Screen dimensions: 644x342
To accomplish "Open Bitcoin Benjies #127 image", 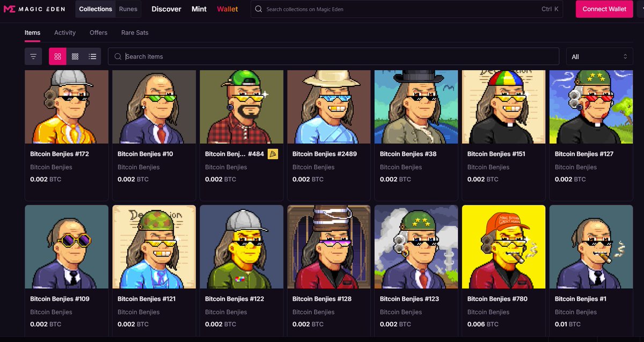I will coord(591,106).
